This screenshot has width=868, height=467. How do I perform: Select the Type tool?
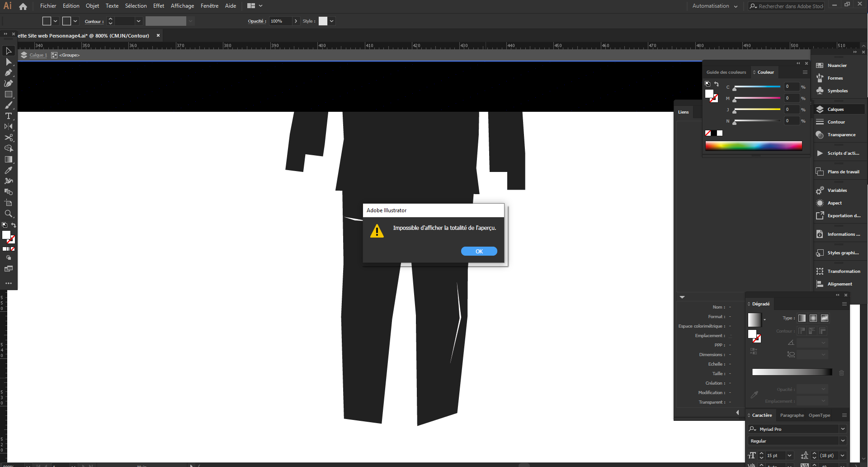click(x=9, y=116)
